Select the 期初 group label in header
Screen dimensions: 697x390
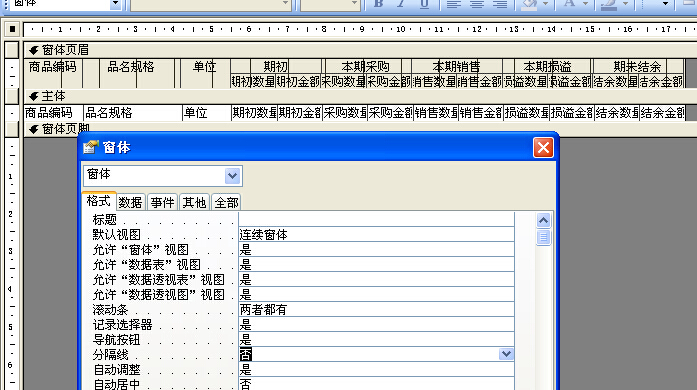275,67
